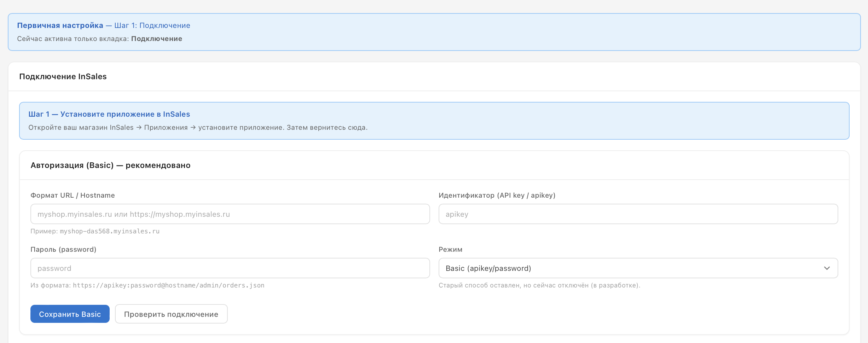Click the Старый способ оставлен helper note
868x343 pixels.
click(539, 285)
